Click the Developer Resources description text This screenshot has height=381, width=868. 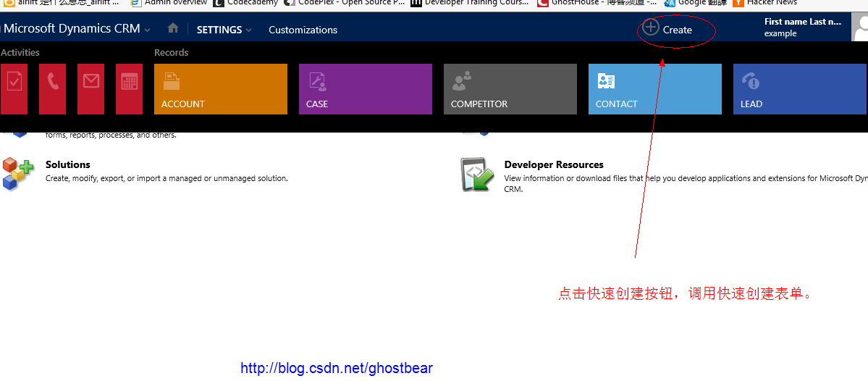[686, 183]
